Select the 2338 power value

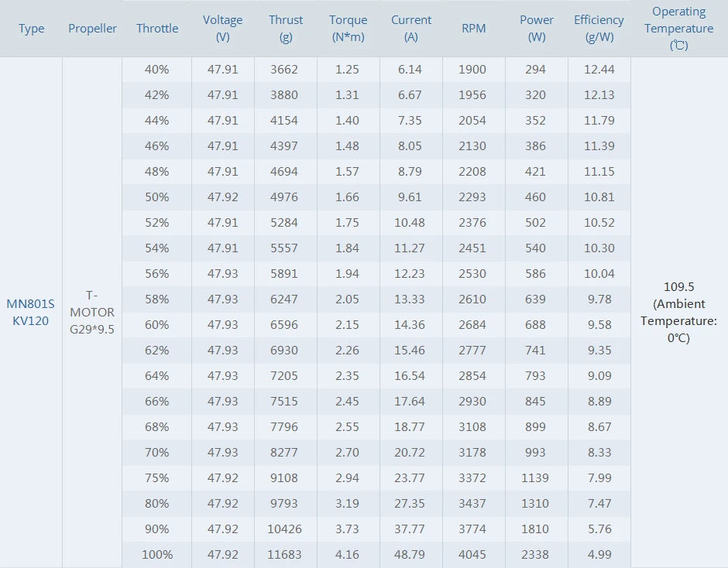[535, 555]
